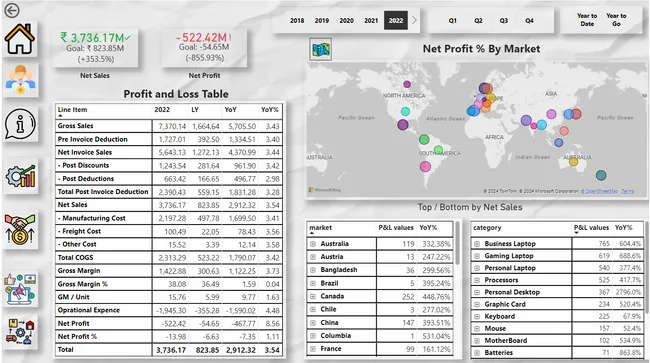Open the supply chain icon
Screen dimensions: 650x363
pyautogui.click(x=20, y=331)
